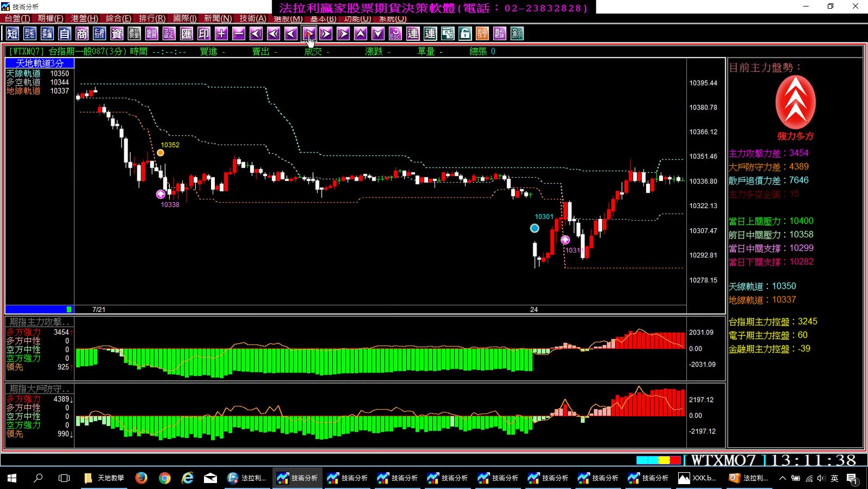Click the 短 toolbar icon

point(12,34)
